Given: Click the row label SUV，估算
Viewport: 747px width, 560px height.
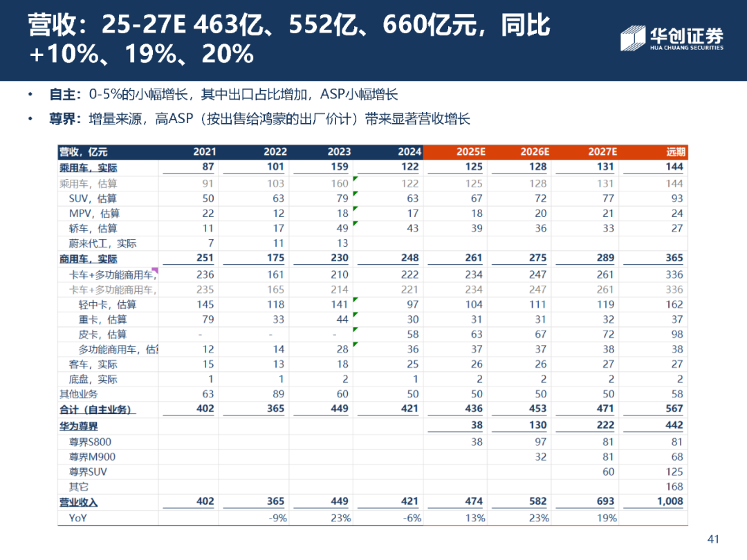Looking at the screenshot, I should pyautogui.click(x=93, y=198).
